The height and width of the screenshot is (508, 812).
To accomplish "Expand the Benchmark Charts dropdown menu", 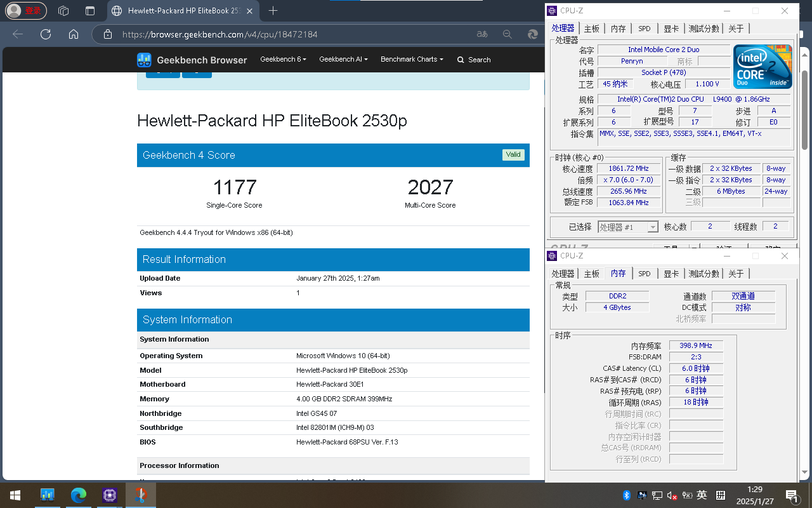I will (x=412, y=59).
